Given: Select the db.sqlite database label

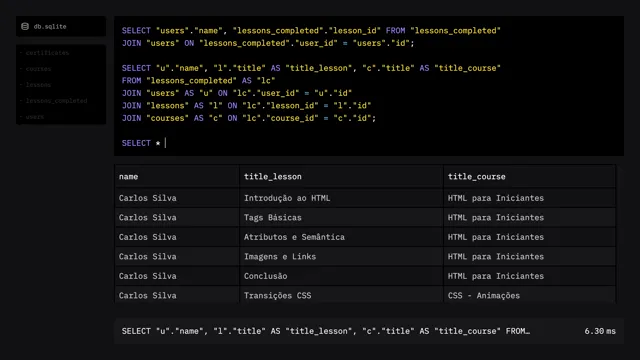Looking at the screenshot, I should [50, 27].
